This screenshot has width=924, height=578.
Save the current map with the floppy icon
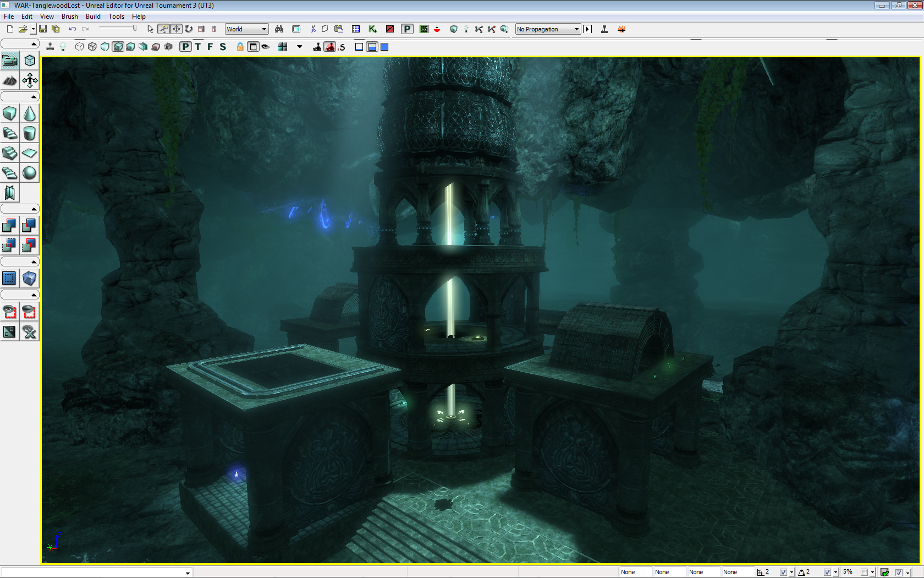pos(43,29)
